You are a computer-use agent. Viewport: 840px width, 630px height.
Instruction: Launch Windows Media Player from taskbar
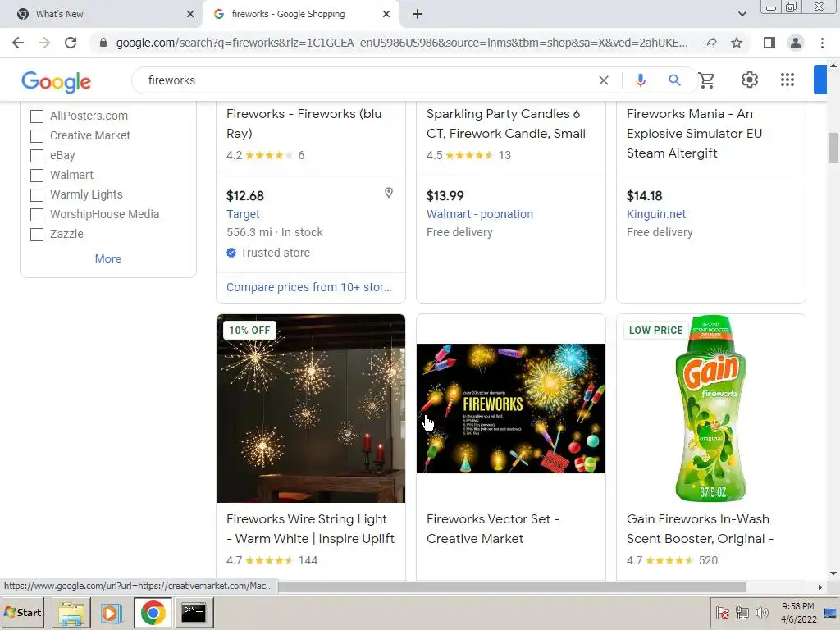[112, 612]
